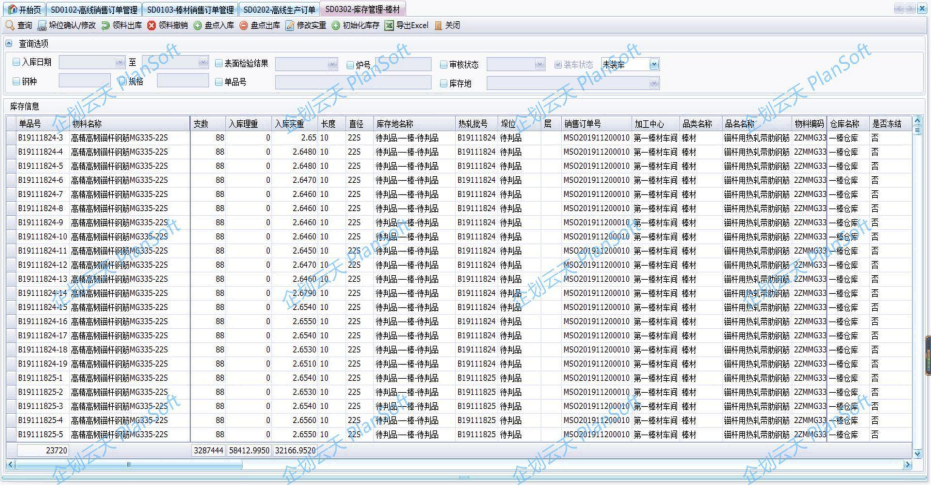Click the 热轧批号 column header
The height and width of the screenshot is (485, 931).
click(x=476, y=123)
